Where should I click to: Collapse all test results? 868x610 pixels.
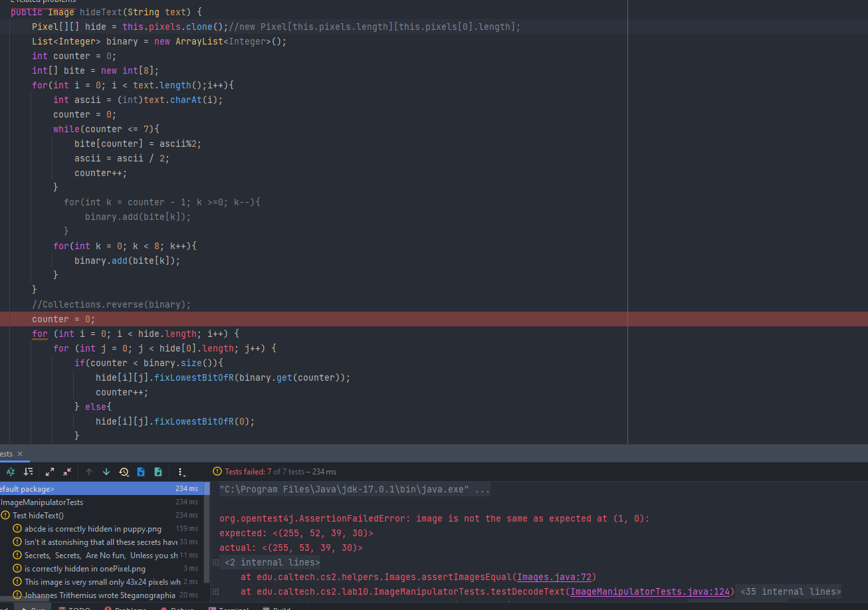tap(67, 472)
